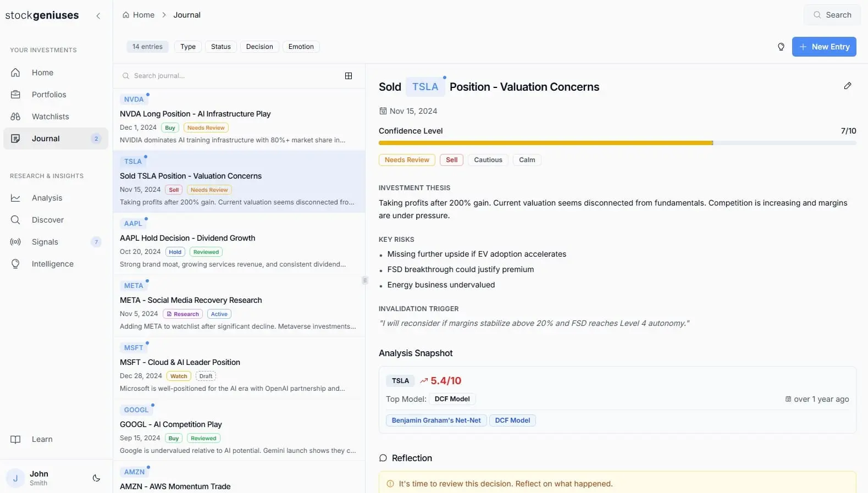Click the GOOGL ticker tag in list
This screenshot has height=493, width=868.
[136, 410]
